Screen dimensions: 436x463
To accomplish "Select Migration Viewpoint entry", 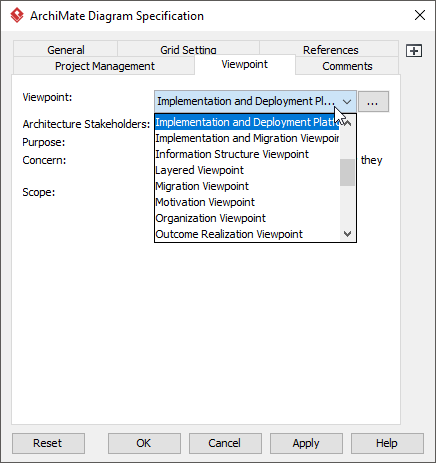I will click(247, 186).
